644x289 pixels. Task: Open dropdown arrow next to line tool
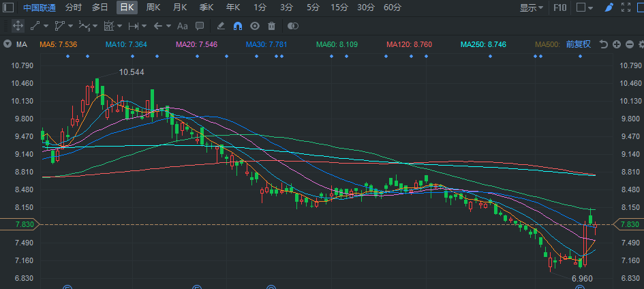pos(46,27)
